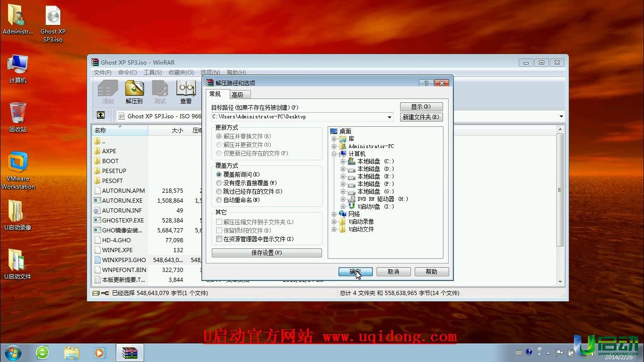Click the 保存设置(V) button
Image resolution: width=644 pixels, height=362 pixels.
[x=266, y=253]
